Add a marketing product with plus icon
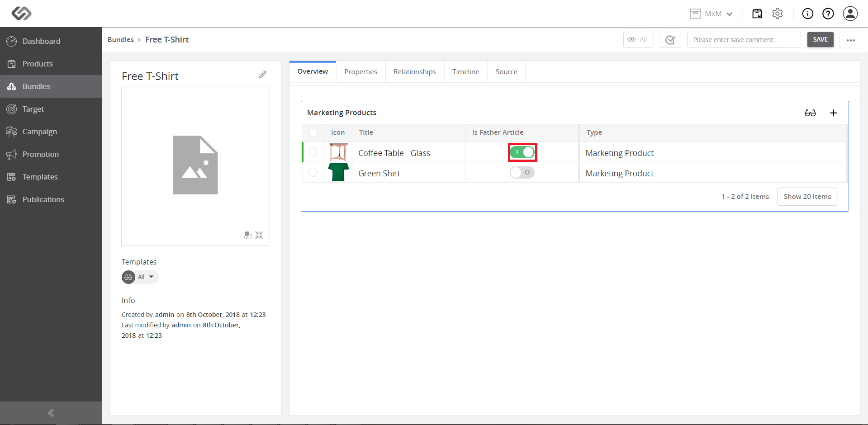This screenshot has width=868, height=425. (x=833, y=113)
